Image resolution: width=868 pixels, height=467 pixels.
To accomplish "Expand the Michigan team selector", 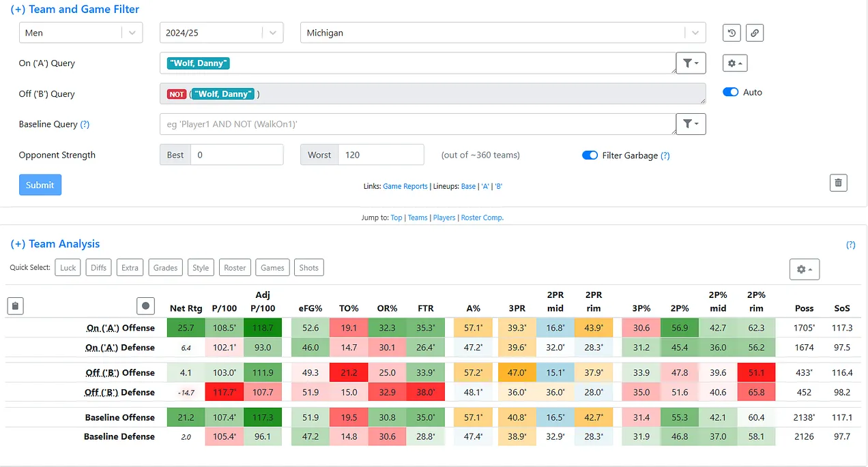I will (x=695, y=33).
